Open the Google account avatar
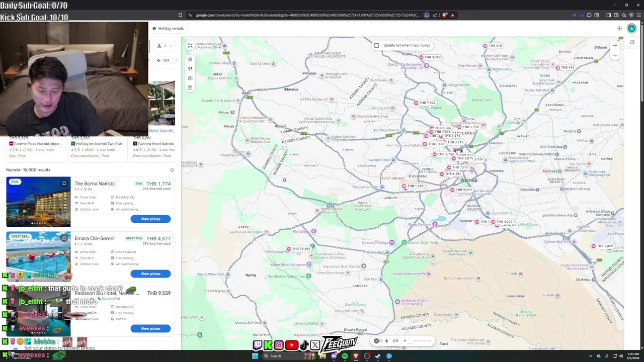 click(x=631, y=28)
